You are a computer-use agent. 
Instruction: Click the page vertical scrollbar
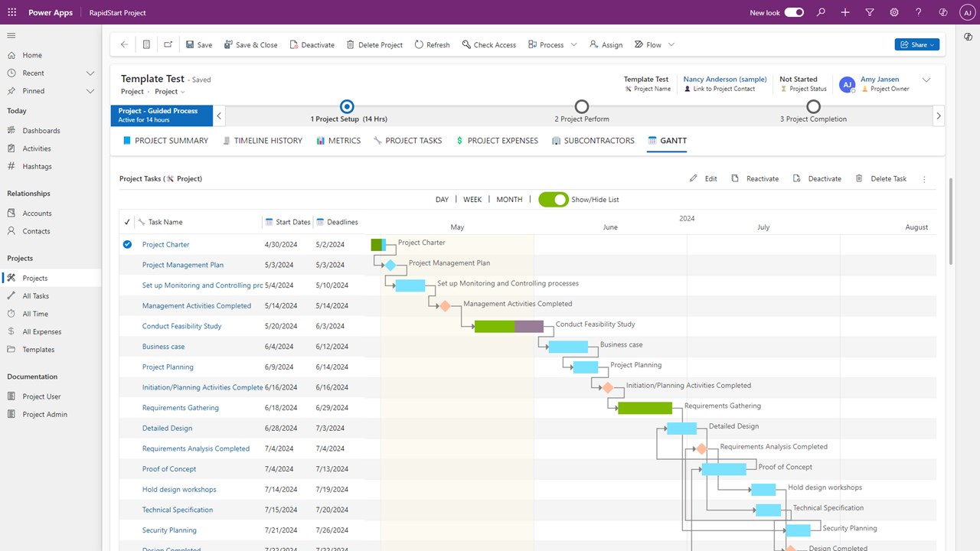tap(951, 222)
